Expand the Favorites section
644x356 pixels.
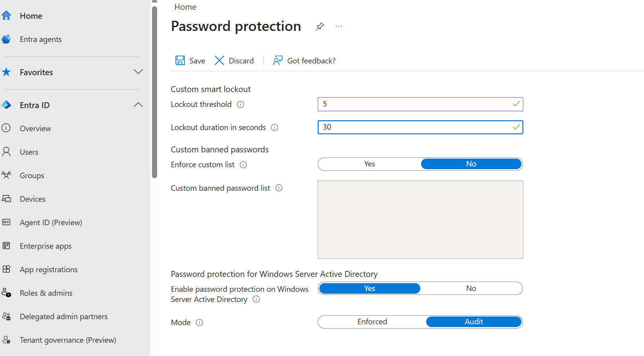[138, 72]
